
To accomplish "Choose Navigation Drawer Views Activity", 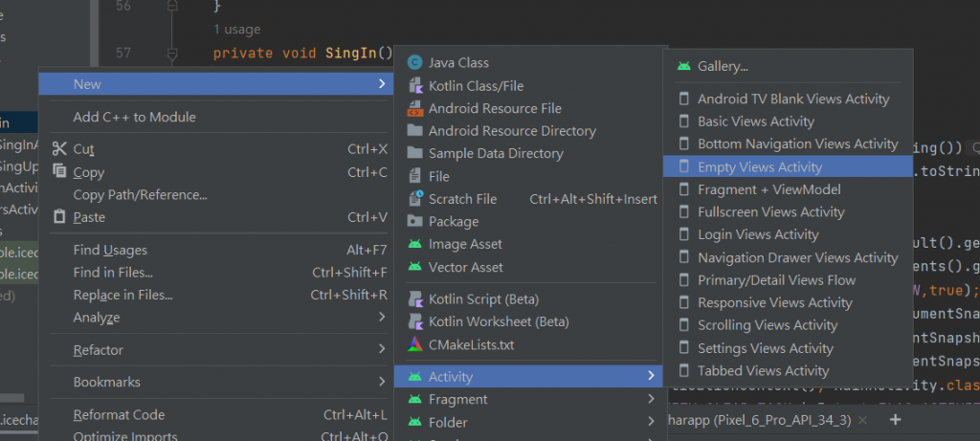I will coord(797,257).
